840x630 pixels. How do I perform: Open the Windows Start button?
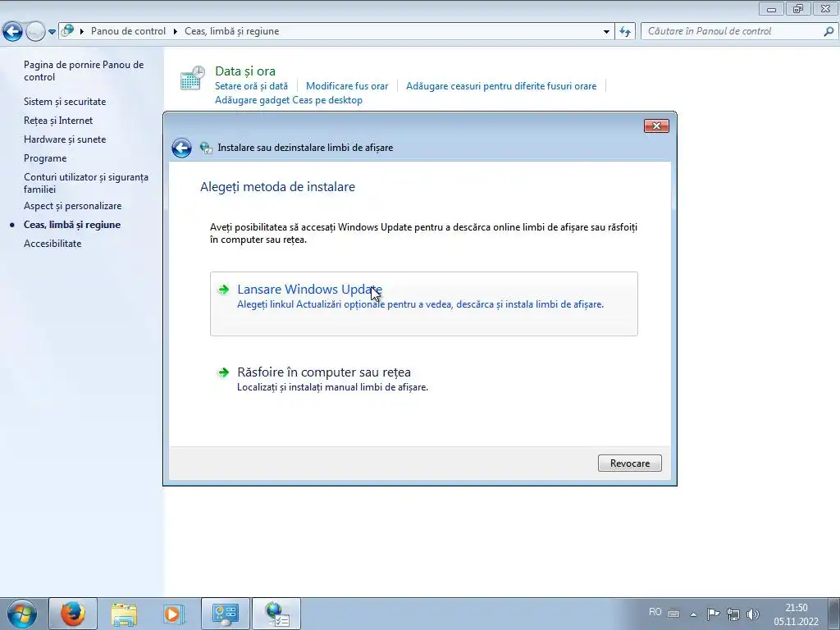click(x=22, y=614)
